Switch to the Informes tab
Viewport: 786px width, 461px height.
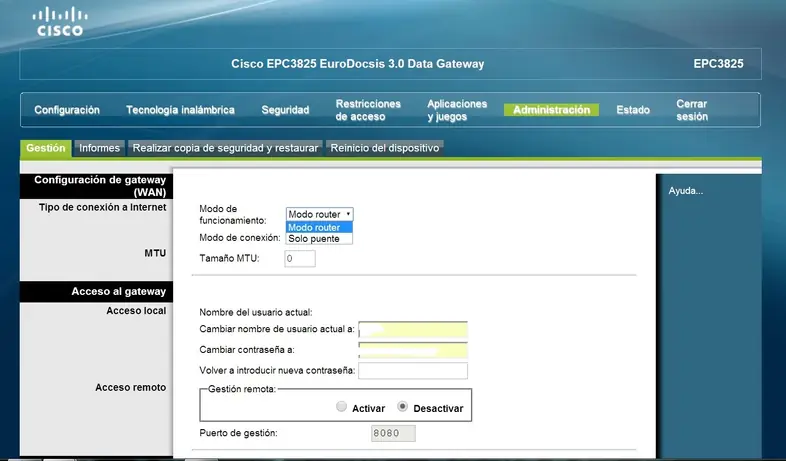pos(99,148)
